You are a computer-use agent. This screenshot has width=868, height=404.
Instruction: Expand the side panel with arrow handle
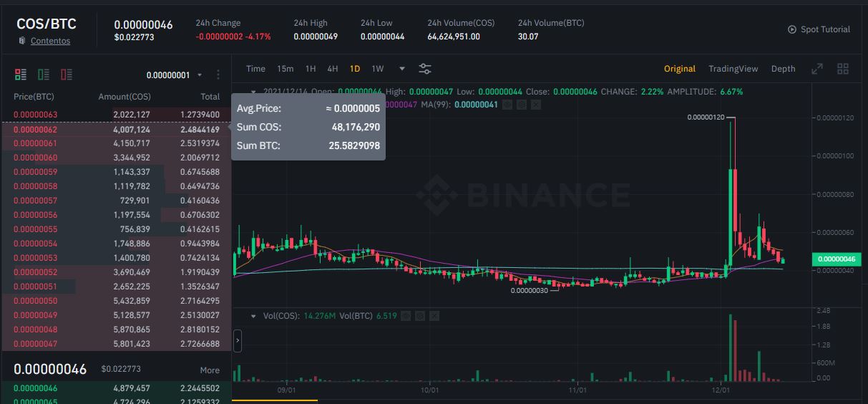tap(238, 341)
